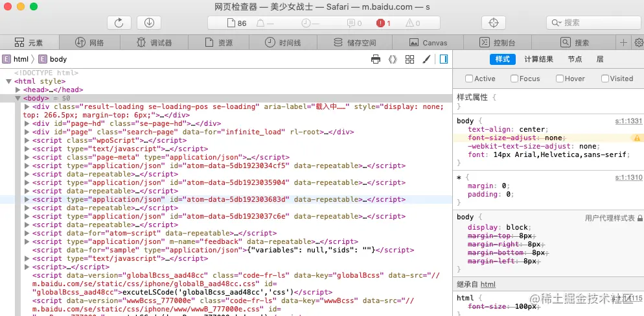This screenshot has width=644, height=316.
Task: Switch to the Debugger tab
Action: [x=154, y=42]
